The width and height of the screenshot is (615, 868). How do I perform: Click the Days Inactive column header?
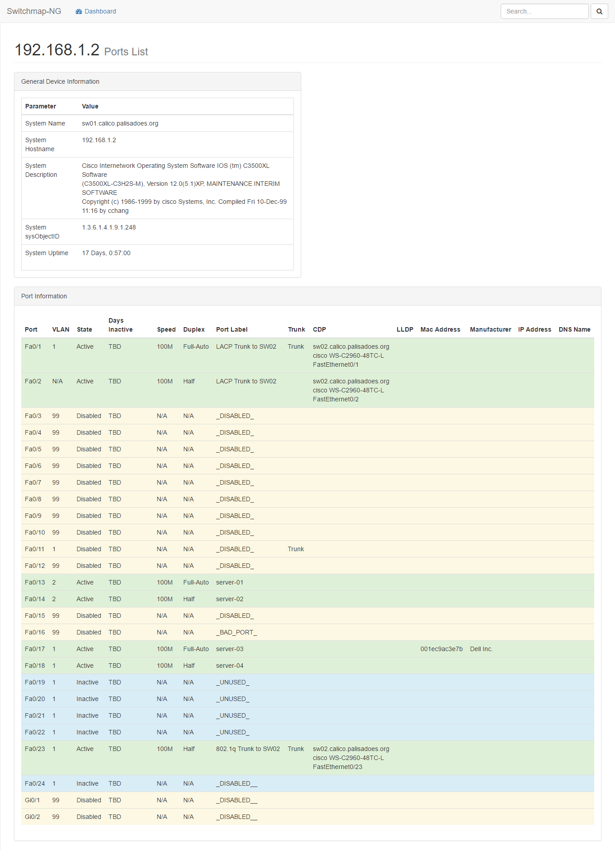(121, 325)
